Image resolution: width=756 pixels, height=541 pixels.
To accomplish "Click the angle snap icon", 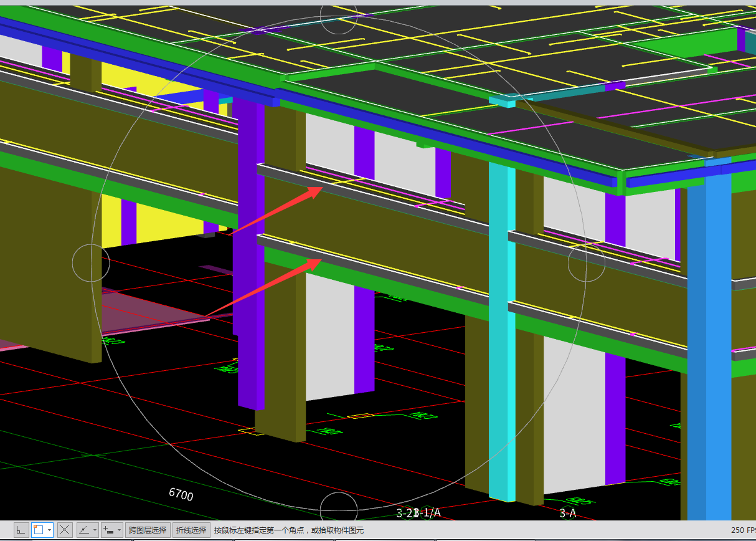I will pyautogui.click(x=83, y=530).
